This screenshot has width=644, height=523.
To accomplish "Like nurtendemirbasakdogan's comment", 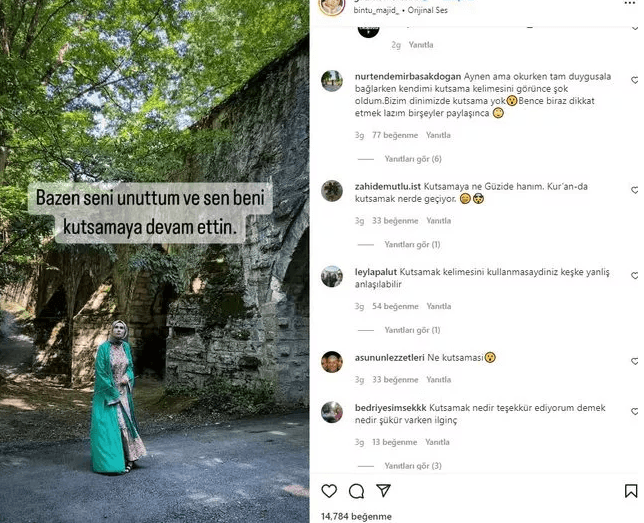I will [x=635, y=80].
